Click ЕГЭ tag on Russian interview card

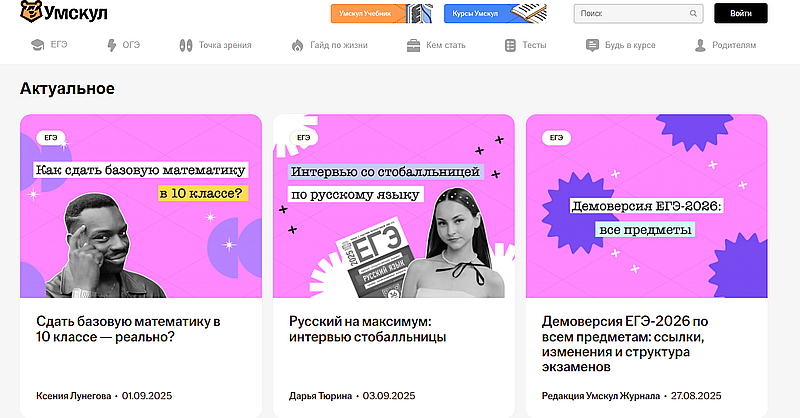click(x=304, y=138)
